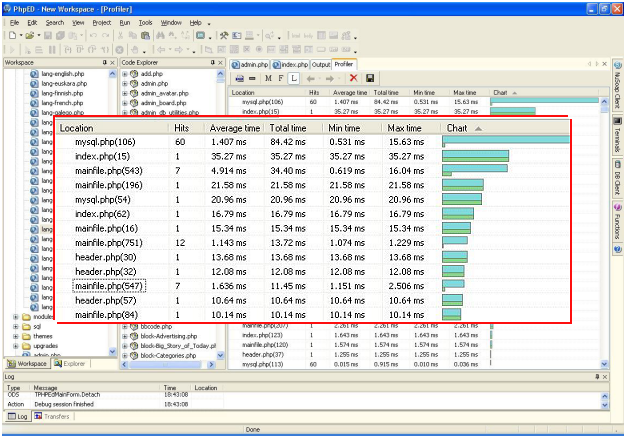This screenshot has height=437, width=625.
Task: Expand the upgrades folder in Workspace
Action: (x=16, y=346)
